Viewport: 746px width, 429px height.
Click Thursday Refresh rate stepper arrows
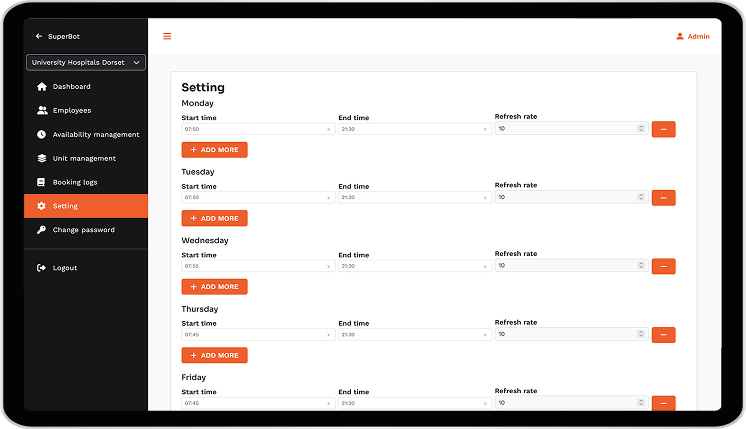tap(641, 334)
